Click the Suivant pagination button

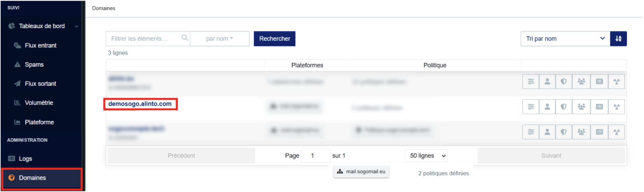coord(551,156)
